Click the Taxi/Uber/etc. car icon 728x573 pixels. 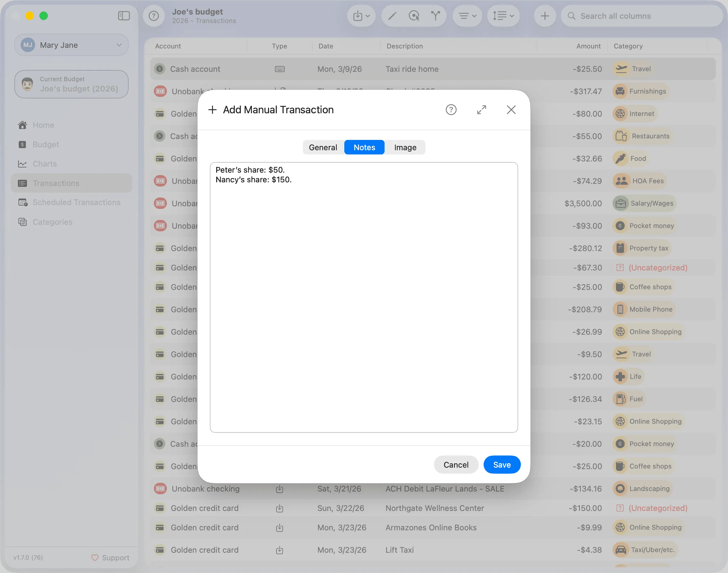click(x=620, y=550)
